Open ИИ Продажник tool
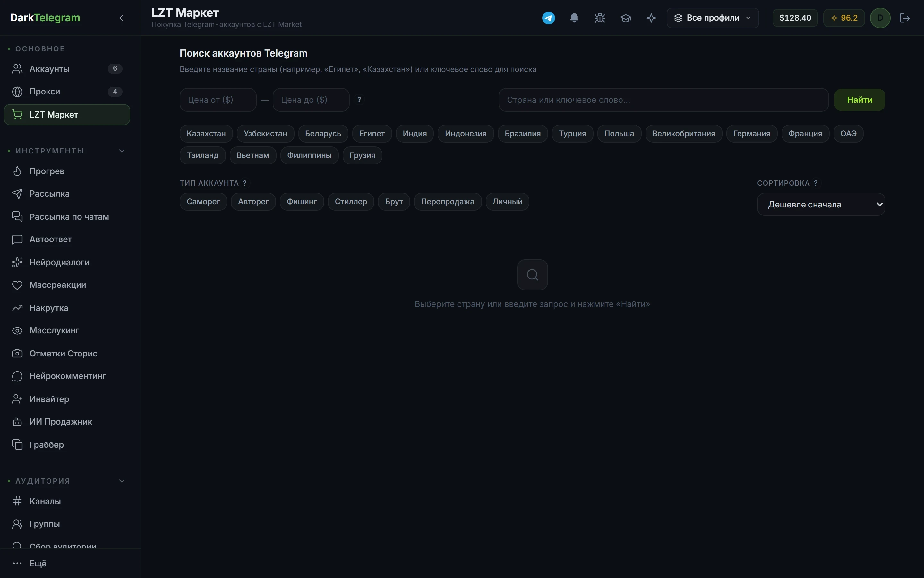The image size is (924, 578). click(67, 422)
